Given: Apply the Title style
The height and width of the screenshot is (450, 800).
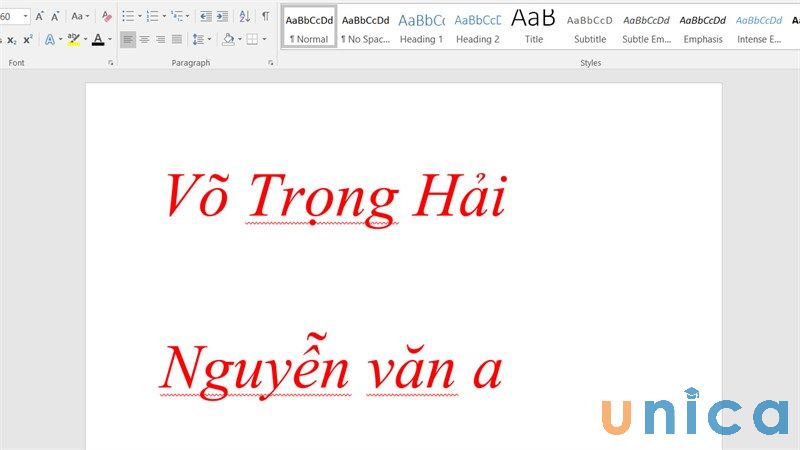Looking at the screenshot, I should pyautogui.click(x=534, y=27).
